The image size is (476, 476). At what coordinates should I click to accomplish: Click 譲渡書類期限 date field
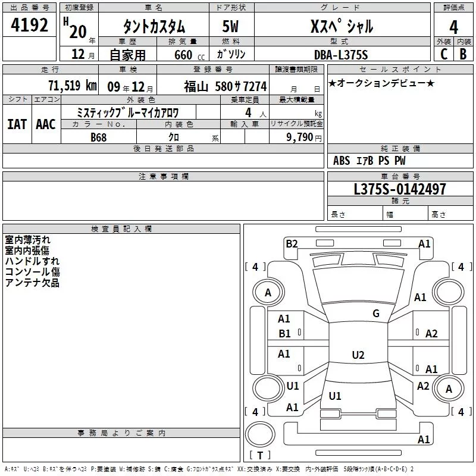pos(296,85)
